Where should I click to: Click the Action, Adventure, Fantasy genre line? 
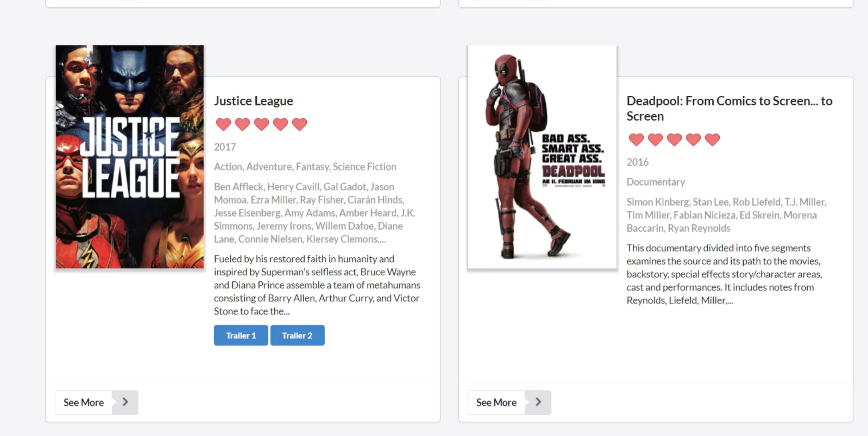tap(305, 167)
